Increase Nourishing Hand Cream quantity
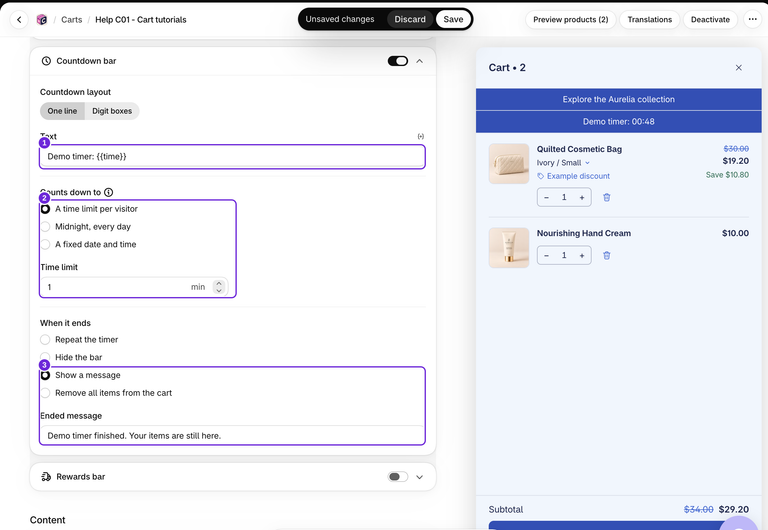 [582, 255]
